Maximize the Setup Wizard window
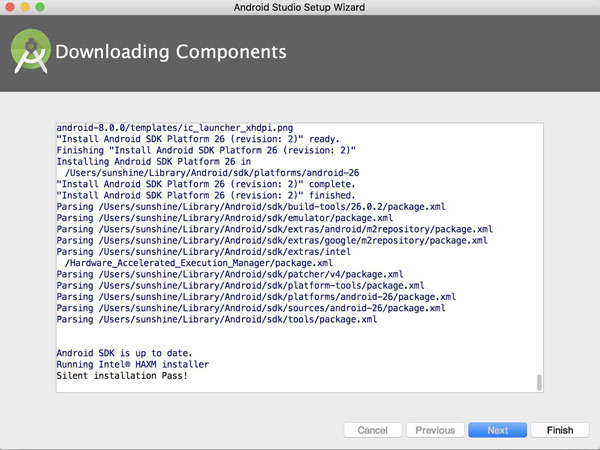Viewport: 600px width, 450px height. [44, 9]
